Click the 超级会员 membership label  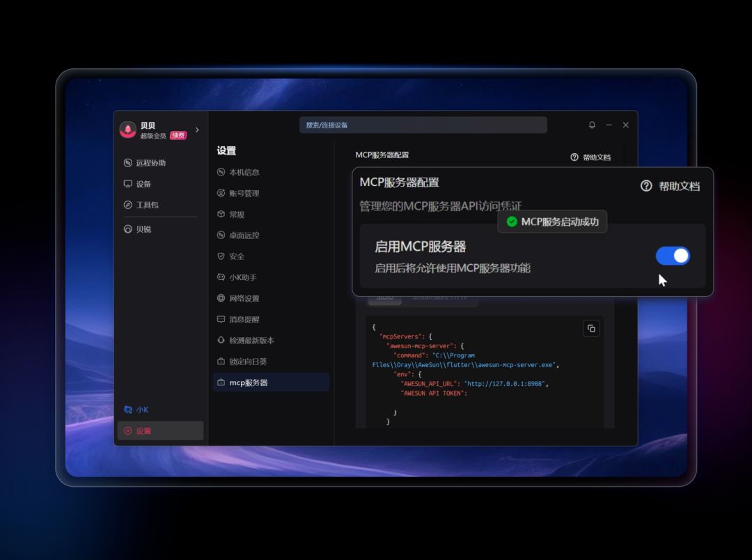(x=153, y=136)
